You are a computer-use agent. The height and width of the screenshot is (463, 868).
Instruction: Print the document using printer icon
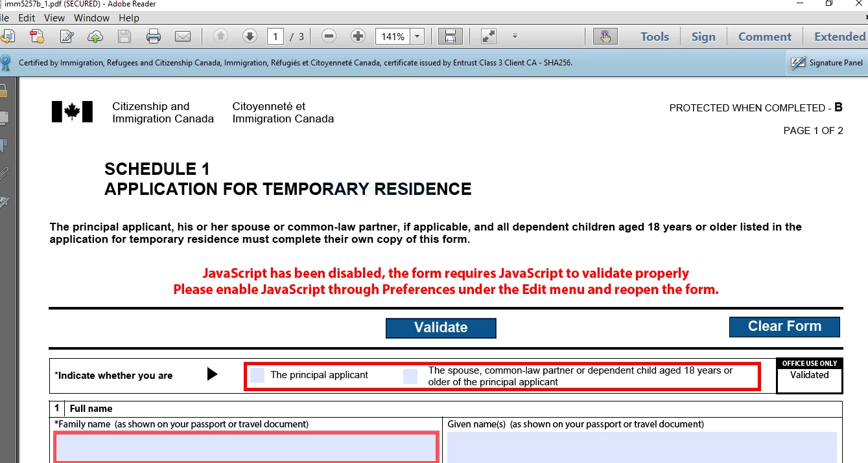[154, 36]
